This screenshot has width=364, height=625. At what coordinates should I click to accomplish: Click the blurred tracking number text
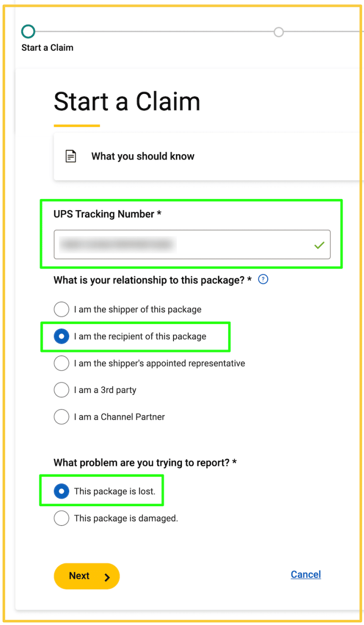[x=118, y=244]
